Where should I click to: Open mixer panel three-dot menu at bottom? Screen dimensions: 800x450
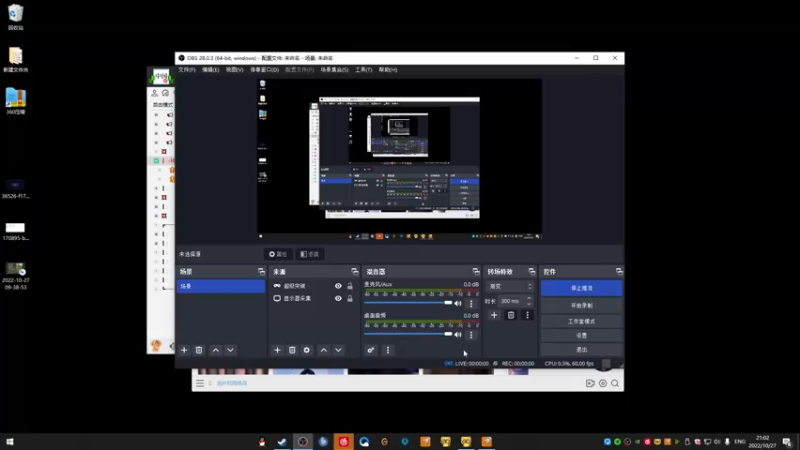(388, 350)
